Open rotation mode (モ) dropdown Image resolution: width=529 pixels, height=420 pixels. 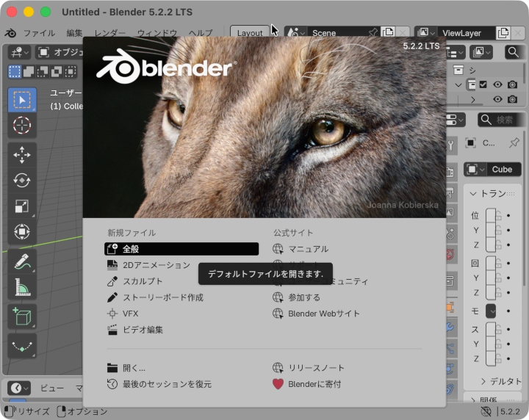[x=491, y=311]
